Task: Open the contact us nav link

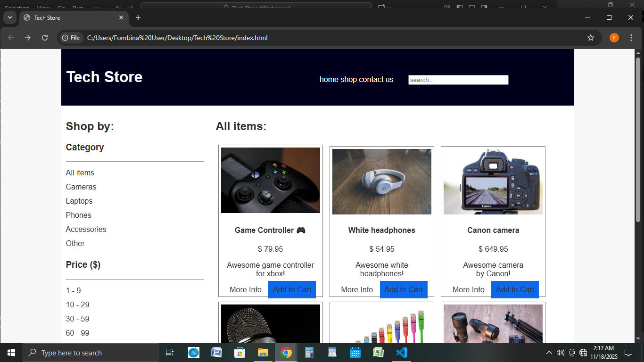Action: [x=376, y=80]
